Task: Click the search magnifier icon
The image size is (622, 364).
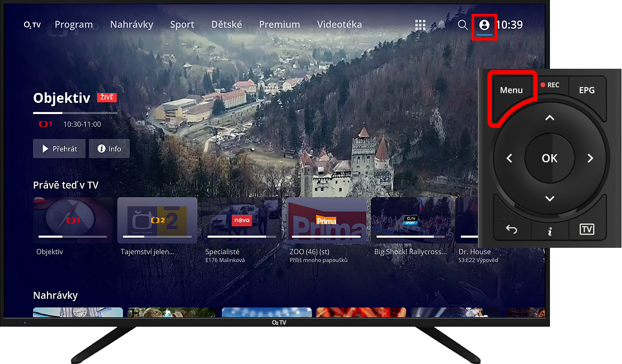Action: click(x=462, y=25)
